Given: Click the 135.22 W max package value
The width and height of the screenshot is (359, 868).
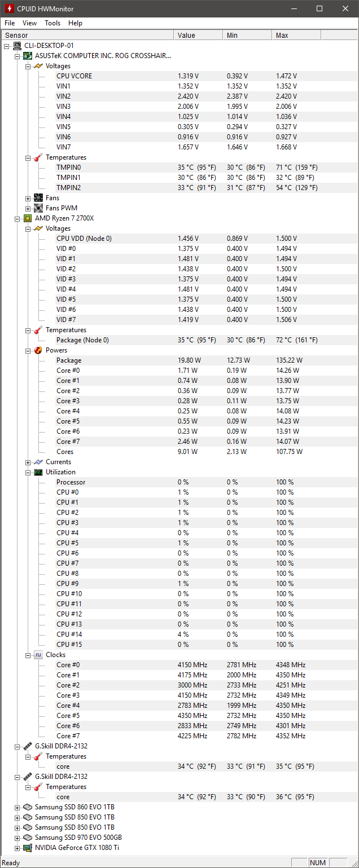Looking at the screenshot, I should pos(289,360).
